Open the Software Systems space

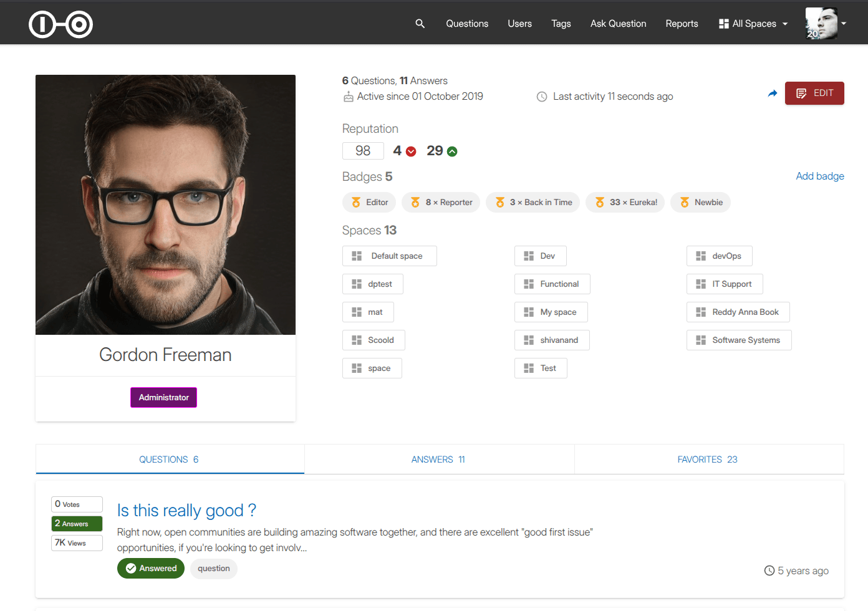[739, 340]
